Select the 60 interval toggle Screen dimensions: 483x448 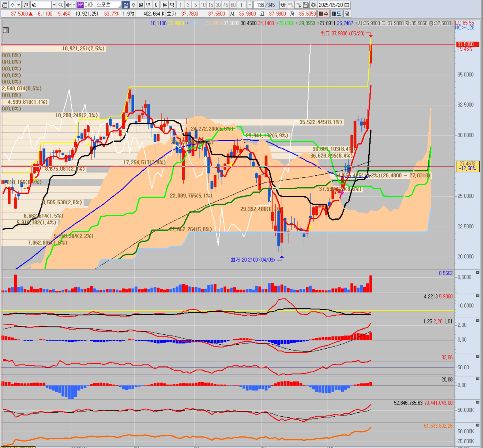pyautogui.click(x=233, y=5)
